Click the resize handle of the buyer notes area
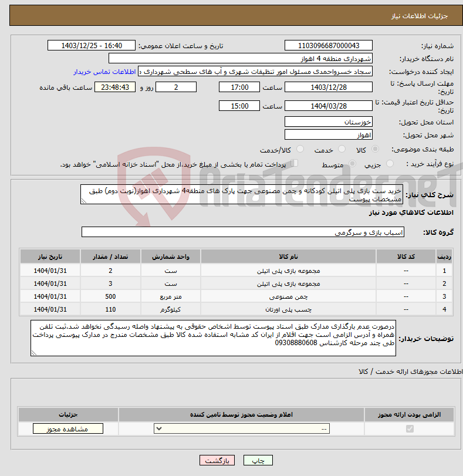Screen dimensions: 463x476 click(x=33, y=353)
